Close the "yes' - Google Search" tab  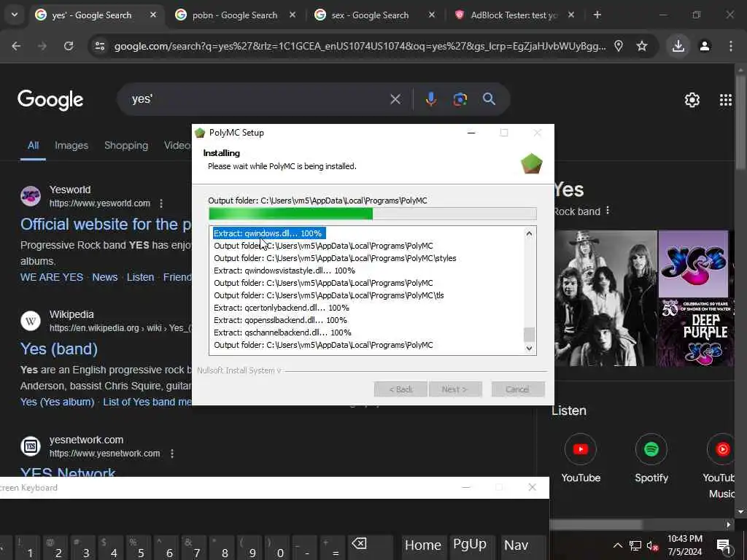[153, 15]
